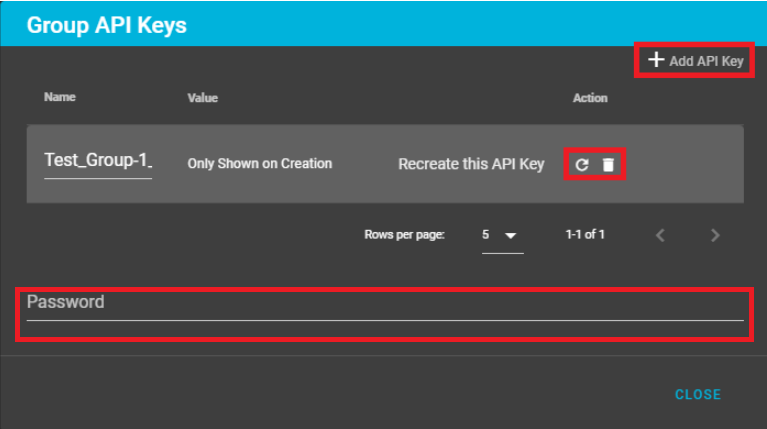Go to the previous page of keys

click(x=660, y=235)
